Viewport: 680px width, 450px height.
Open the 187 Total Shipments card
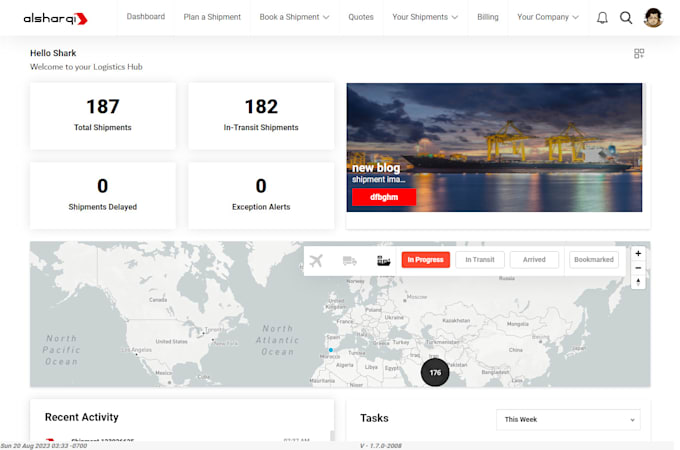[103, 116]
